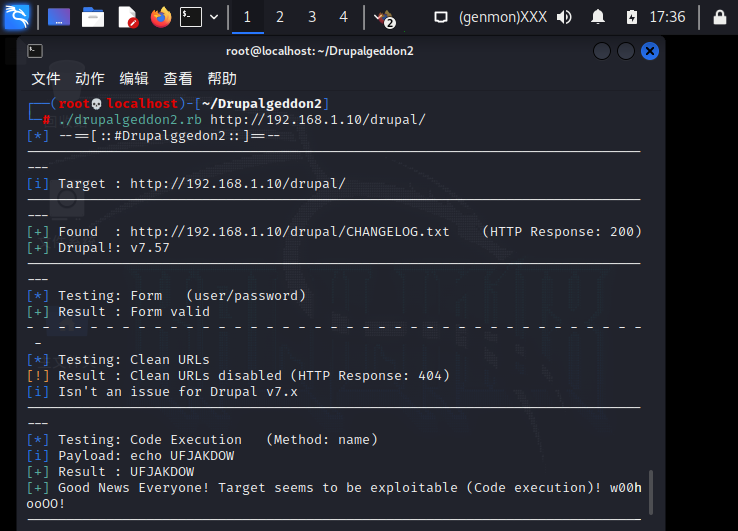Open the 编辑 (Edit) menu

click(x=134, y=79)
